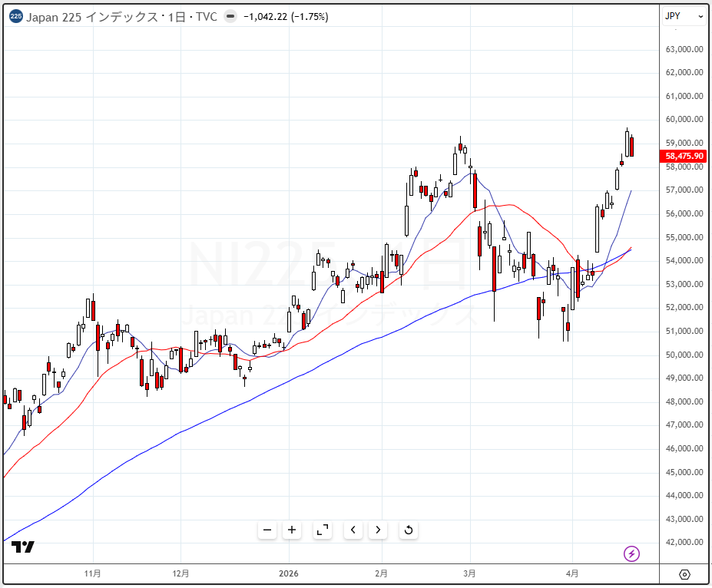Zoom in with the plus button

[x=292, y=530]
